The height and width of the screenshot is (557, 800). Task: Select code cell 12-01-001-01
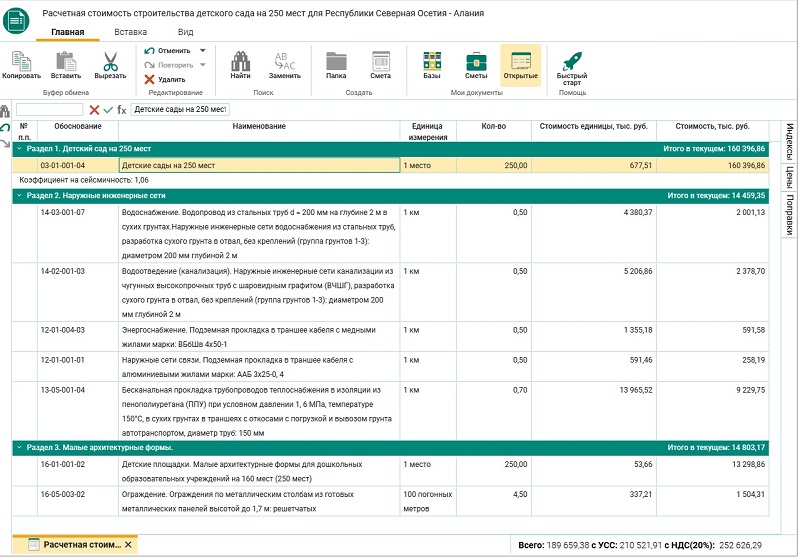click(x=78, y=367)
